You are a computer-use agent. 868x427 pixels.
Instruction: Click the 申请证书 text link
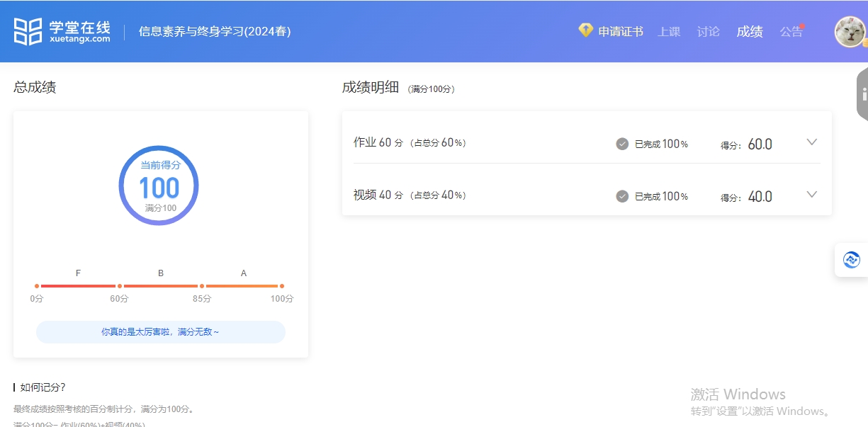pyautogui.click(x=621, y=32)
